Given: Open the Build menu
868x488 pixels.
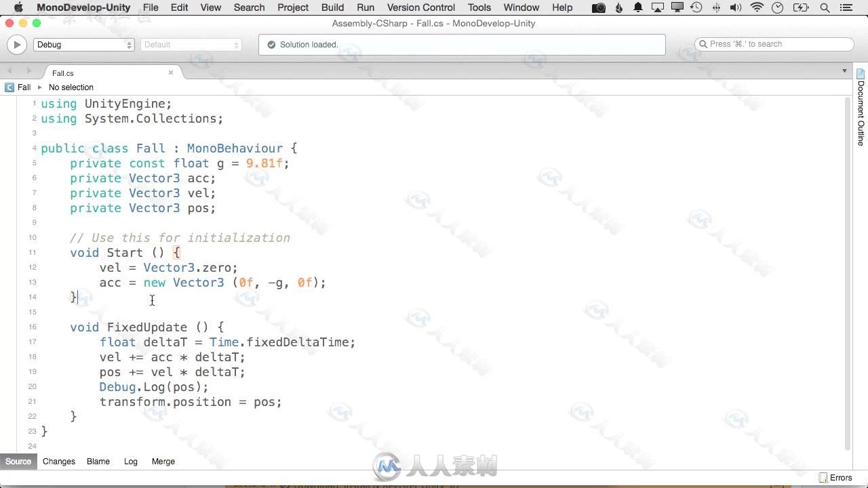Looking at the screenshot, I should pos(332,7).
